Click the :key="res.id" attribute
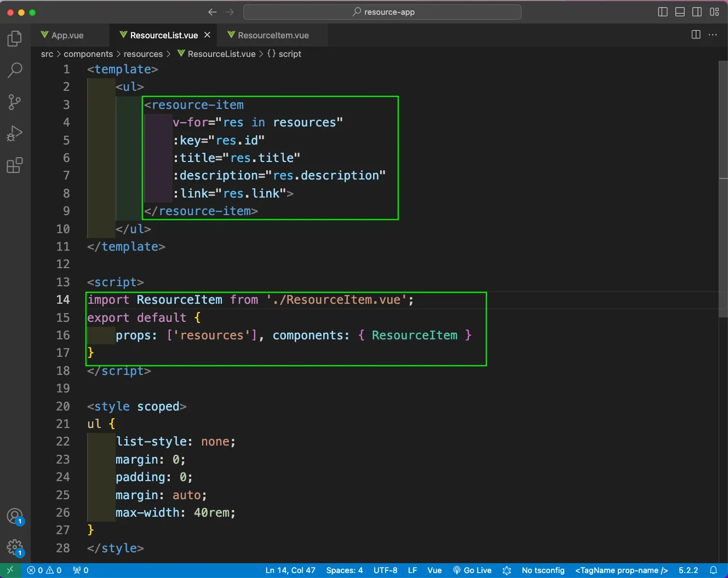Image resolution: width=728 pixels, height=578 pixels. coord(219,140)
